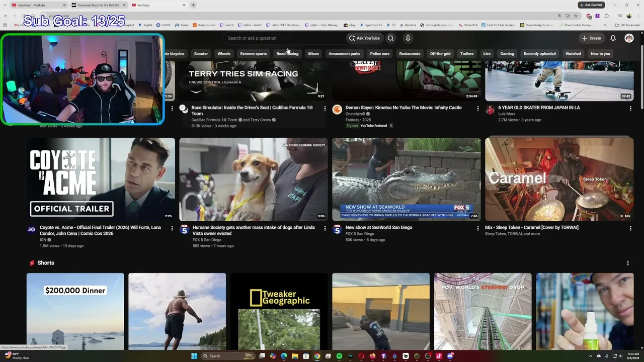Open the Tweaker Geographic short
This screenshot has height=362, width=644.
(279, 311)
